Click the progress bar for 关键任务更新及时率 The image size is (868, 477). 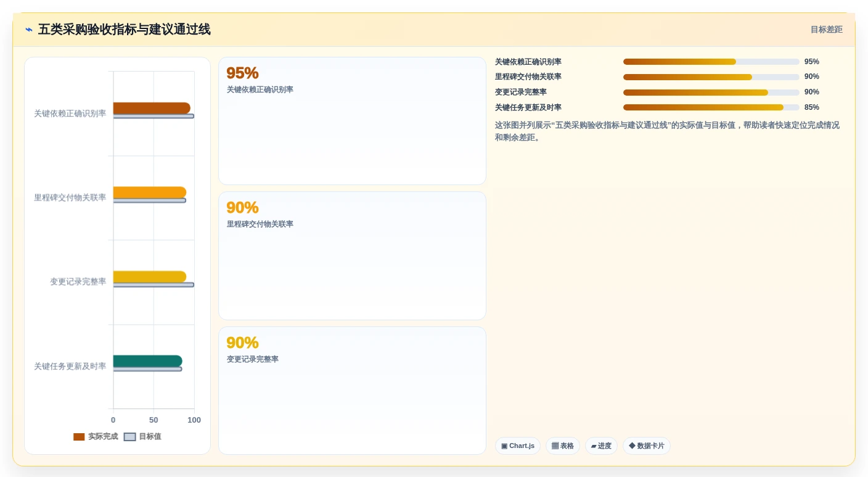click(711, 107)
